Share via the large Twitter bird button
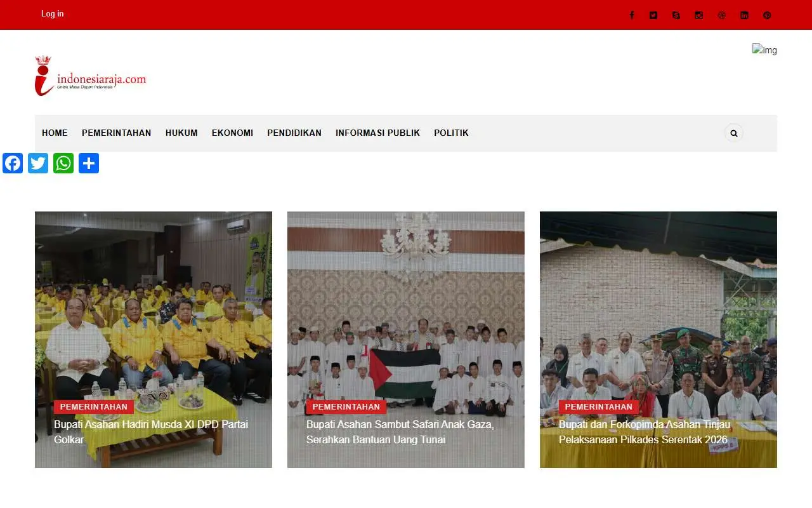 point(38,163)
